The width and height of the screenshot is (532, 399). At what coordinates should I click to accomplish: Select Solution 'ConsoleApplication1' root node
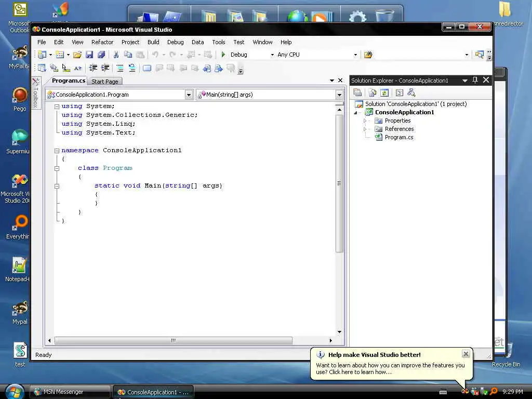click(x=416, y=104)
